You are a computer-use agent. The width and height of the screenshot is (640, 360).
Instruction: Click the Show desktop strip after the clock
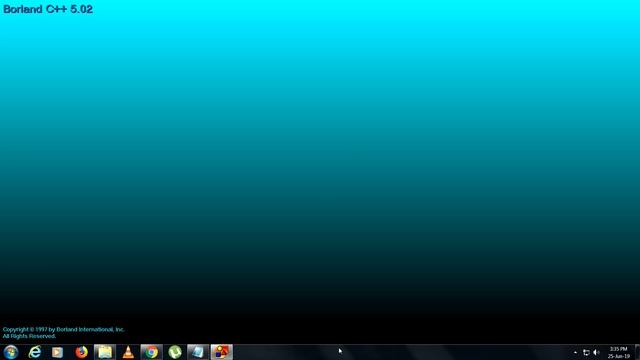(x=637, y=352)
